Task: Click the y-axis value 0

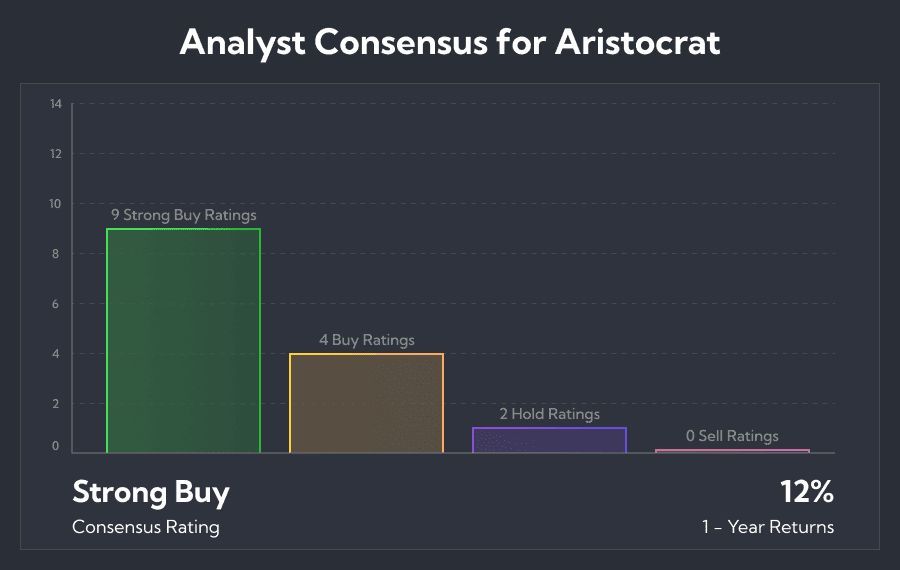Action: [x=56, y=446]
